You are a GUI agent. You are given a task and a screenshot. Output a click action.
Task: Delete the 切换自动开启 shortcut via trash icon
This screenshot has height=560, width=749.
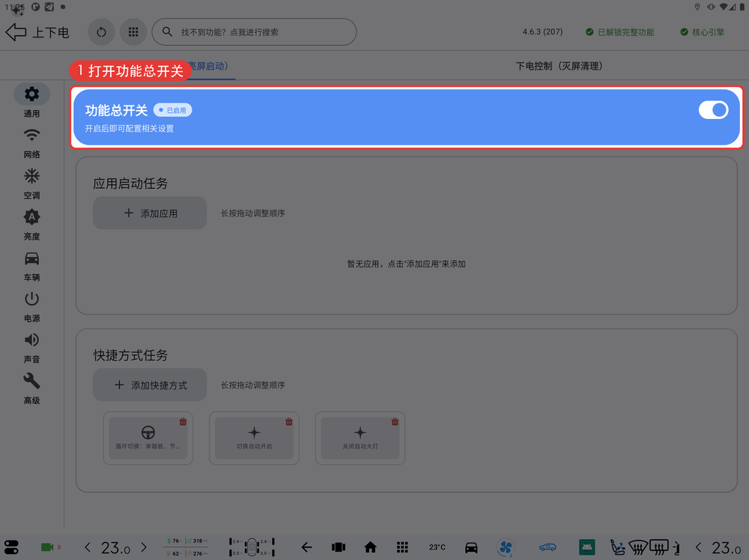[x=289, y=421]
